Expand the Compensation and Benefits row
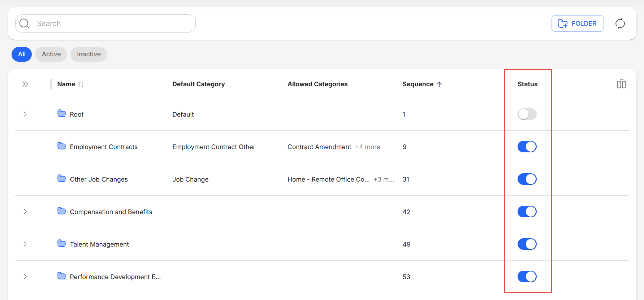The height and width of the screenshot is (300, 644). pos(25,212)
